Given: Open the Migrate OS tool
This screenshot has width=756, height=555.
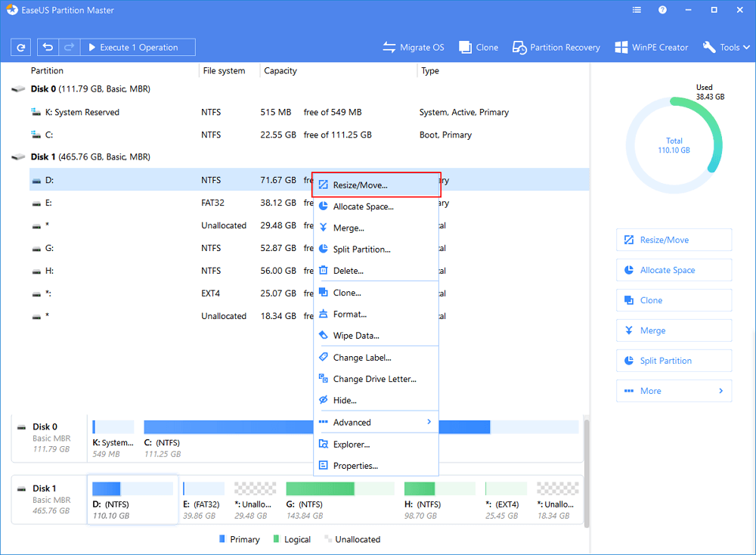Looking at the screenshot, I should tap(413, 47).
